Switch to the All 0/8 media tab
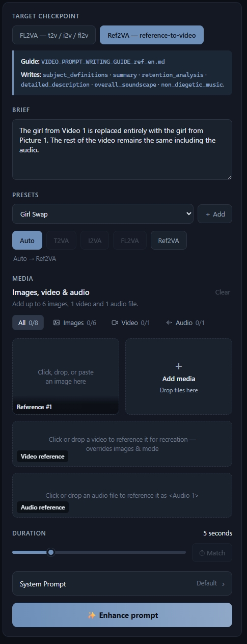Screen dimensions: 247x644 tap(28, 323)
